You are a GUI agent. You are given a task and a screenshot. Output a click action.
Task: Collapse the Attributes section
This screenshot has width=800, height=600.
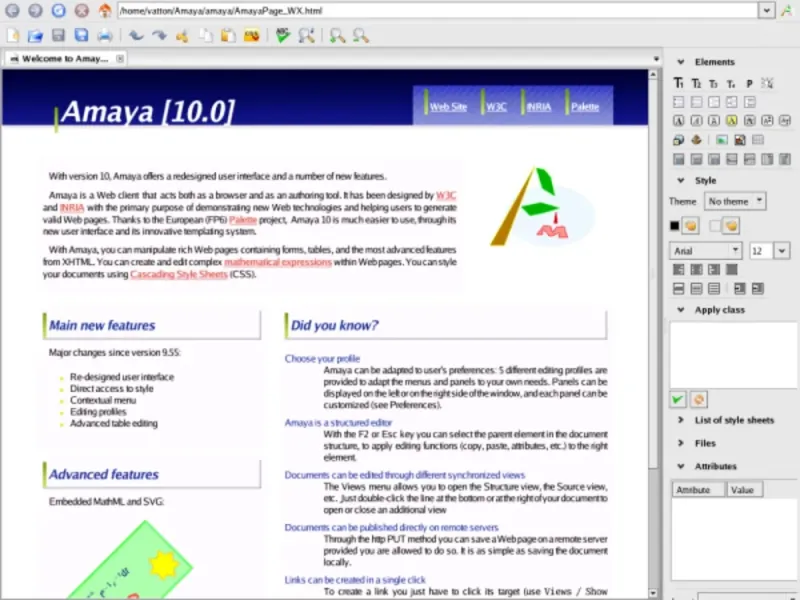[x=681, y=466]
